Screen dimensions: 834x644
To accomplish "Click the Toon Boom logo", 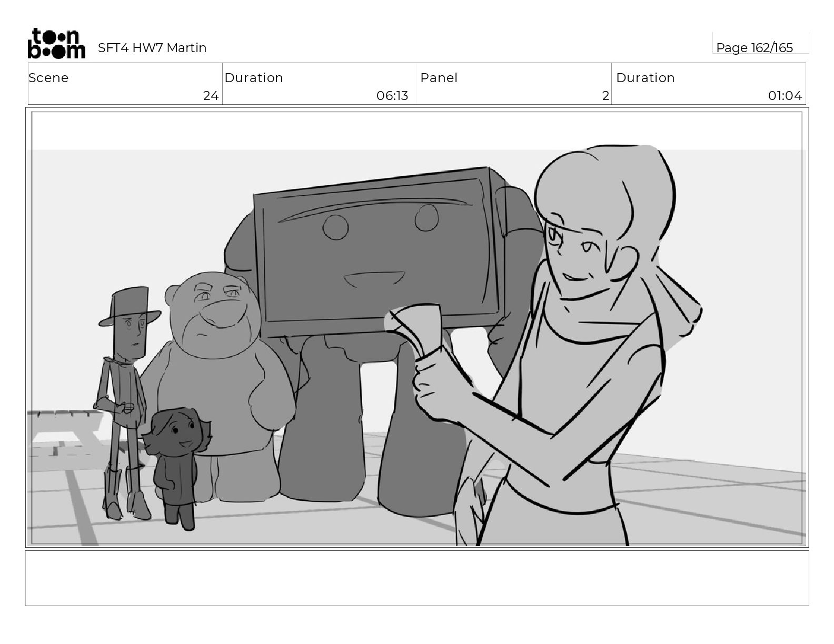I will point(56,43).
